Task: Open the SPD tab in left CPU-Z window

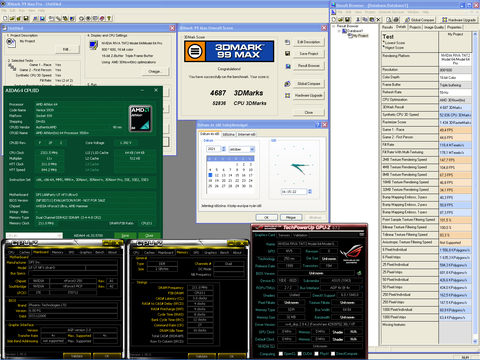Action: pos(71,252)
